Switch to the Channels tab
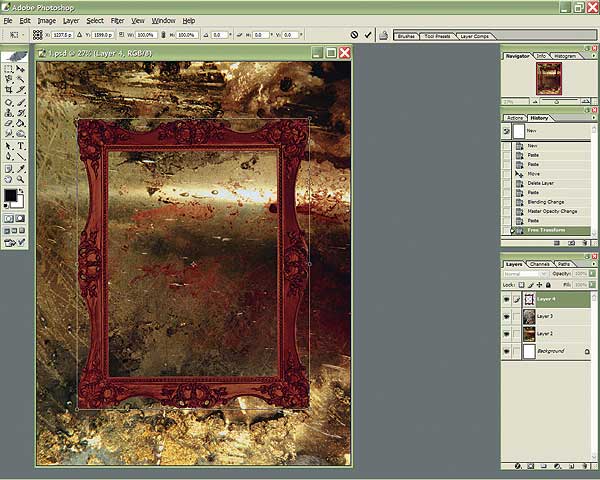This screenshot has width=600, height=480. (x=539, y=263)
